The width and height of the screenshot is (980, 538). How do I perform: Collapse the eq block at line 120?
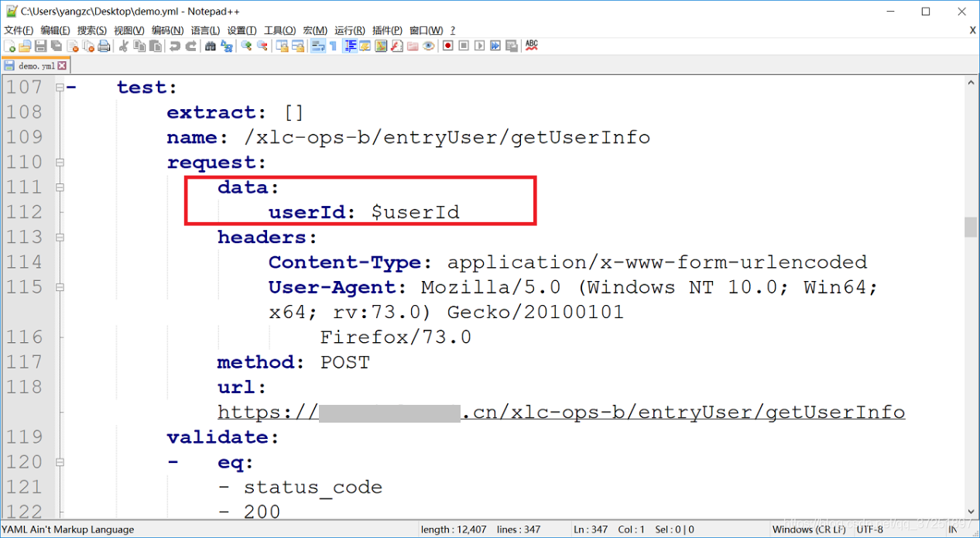pyautogui.click(x=60, y=462)
